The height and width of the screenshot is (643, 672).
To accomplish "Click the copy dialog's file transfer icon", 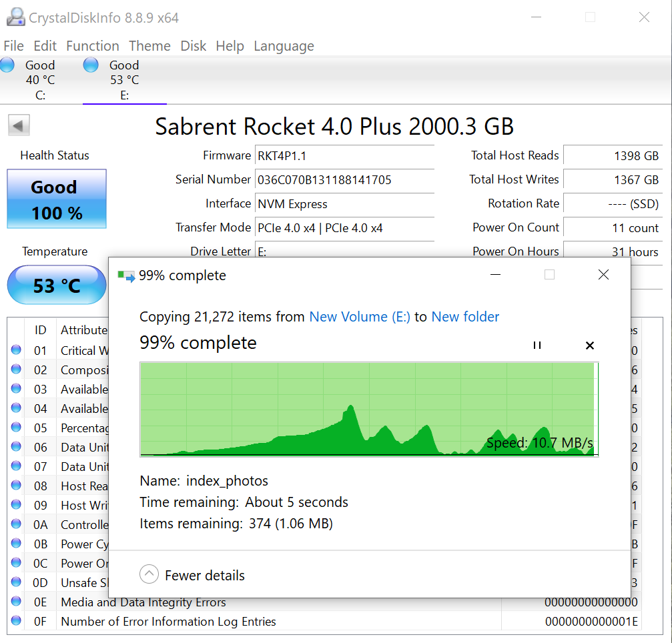I will pos(125,275).
